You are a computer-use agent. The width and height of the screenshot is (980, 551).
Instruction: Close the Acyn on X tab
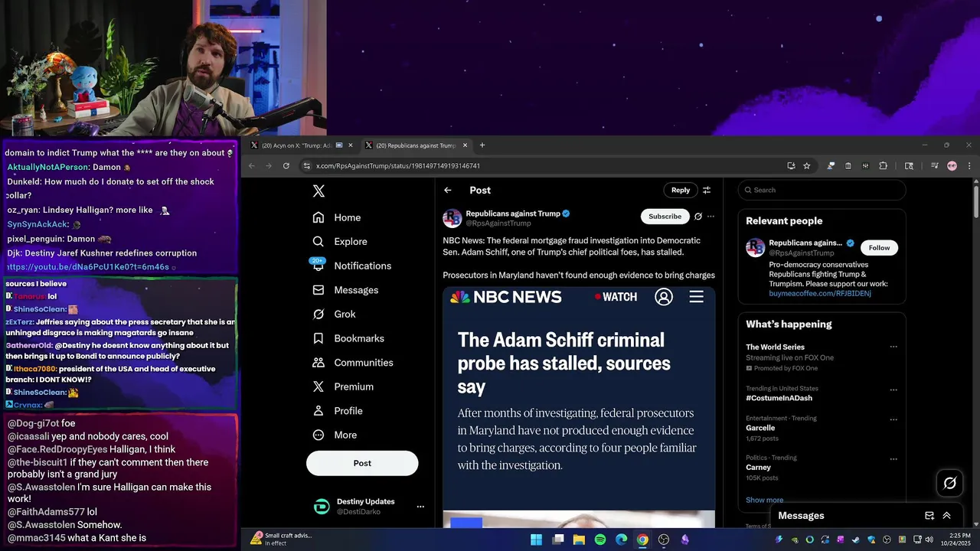pyautogui.click(x=351, y=145)
